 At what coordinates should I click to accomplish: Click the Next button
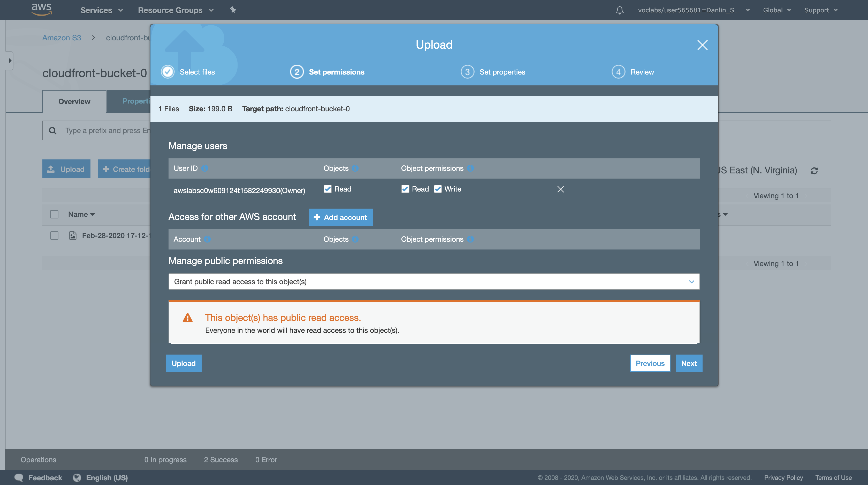pyautogui.click(x=689, y=363)
